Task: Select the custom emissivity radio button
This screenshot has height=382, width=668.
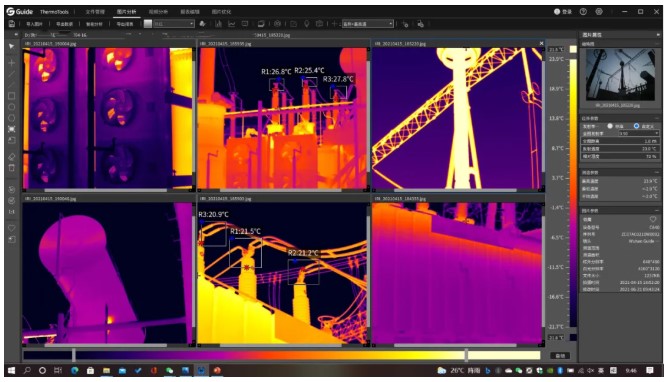Action: [636, 126]
